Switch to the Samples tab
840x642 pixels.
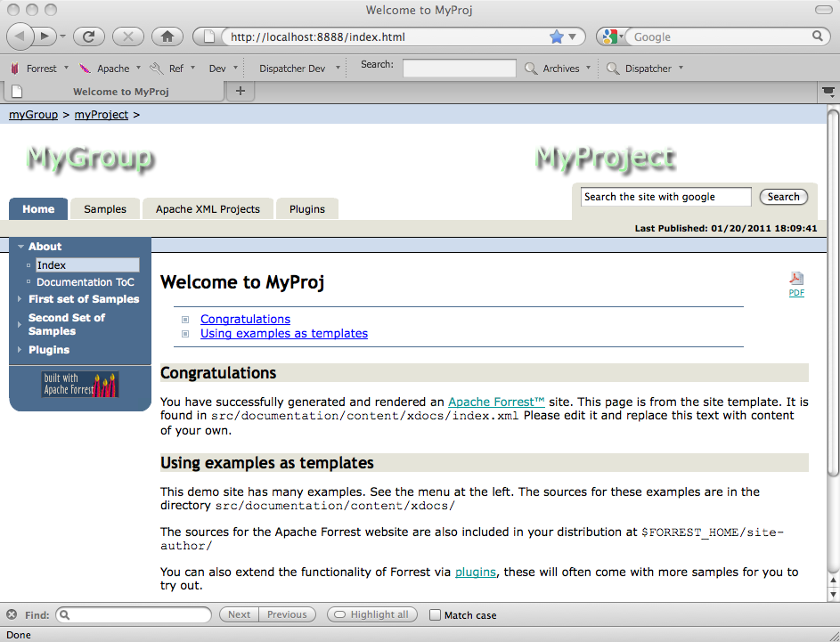point(105,209)
